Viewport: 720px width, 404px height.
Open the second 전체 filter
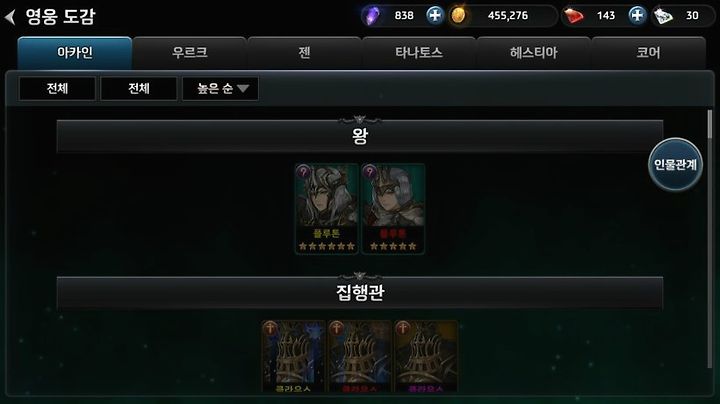pos(139,88)
